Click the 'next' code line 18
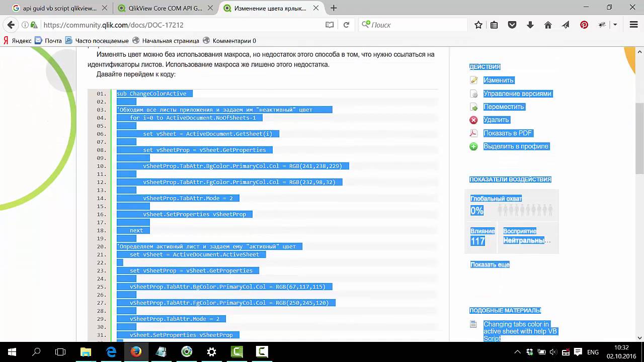This screenshot has width=644, height=362. click(136, 230)
